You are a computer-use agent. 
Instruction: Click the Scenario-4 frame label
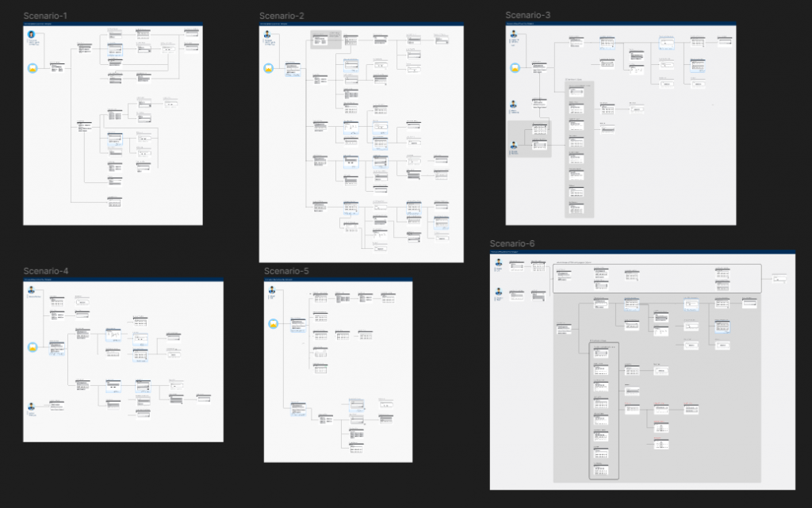[x=46, y=272]
